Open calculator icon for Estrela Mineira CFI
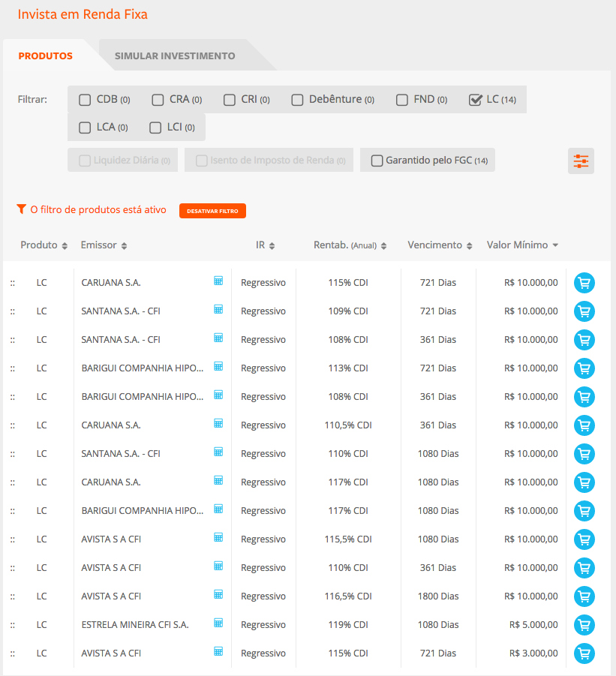The image size is (616, 676). (218, 623)
